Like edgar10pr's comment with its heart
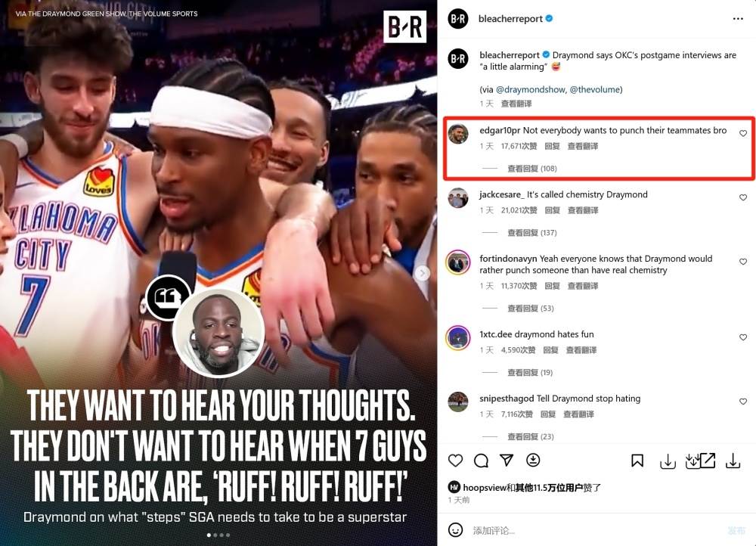The width and height of the screenshot is (756, 546). tap(743, 133)
